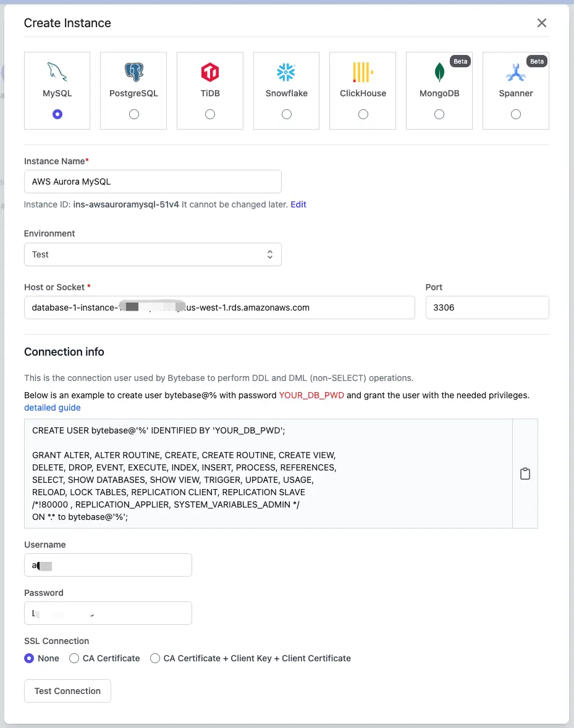Screen dimensions: 574x728
Task: Focus the Instance Name input field
Action: (153, 182)
